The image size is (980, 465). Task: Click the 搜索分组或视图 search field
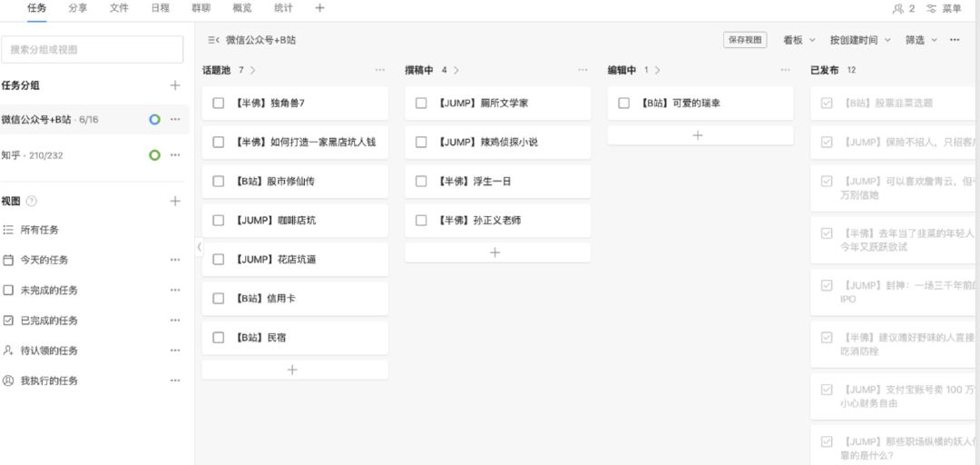(x=92, y=50)
